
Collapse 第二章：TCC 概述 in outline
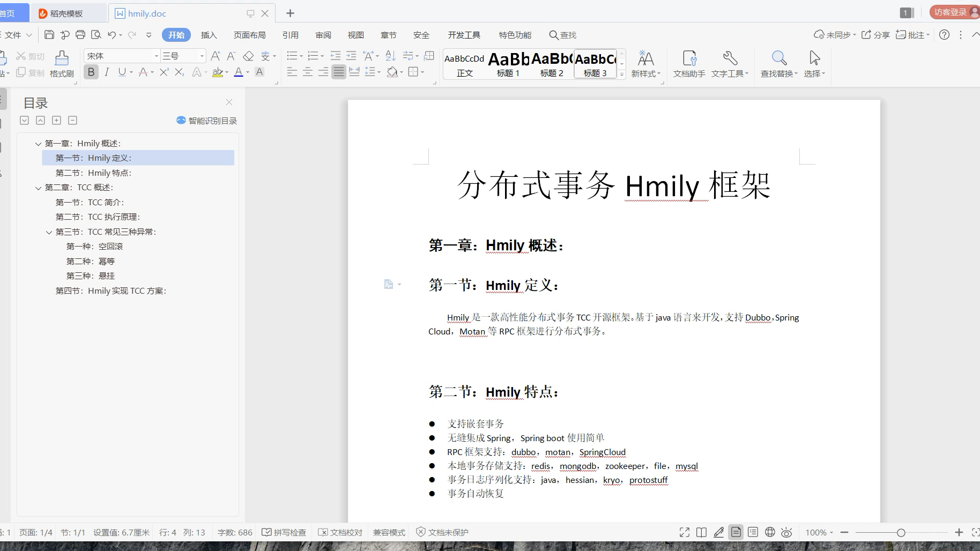[x=38, y=188]
